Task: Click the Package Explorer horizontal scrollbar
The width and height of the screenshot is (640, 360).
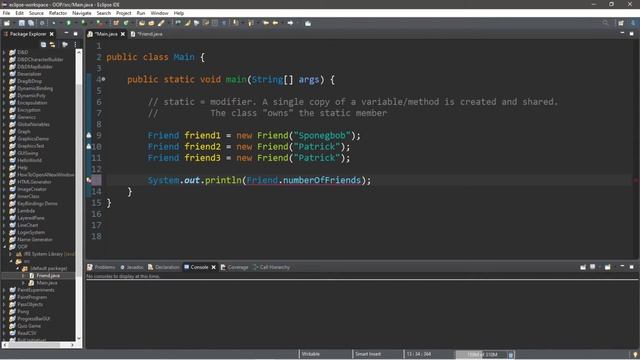Action: click(x=39, y=345)
